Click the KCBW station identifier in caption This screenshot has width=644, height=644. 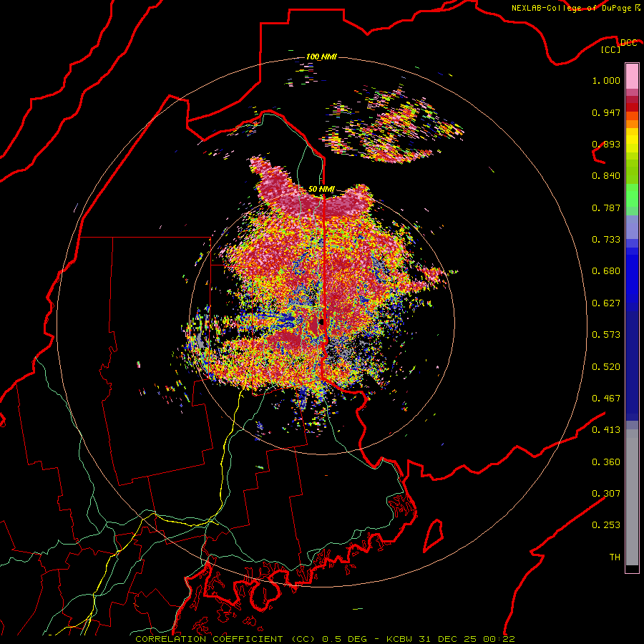click(x=400, y=639)
